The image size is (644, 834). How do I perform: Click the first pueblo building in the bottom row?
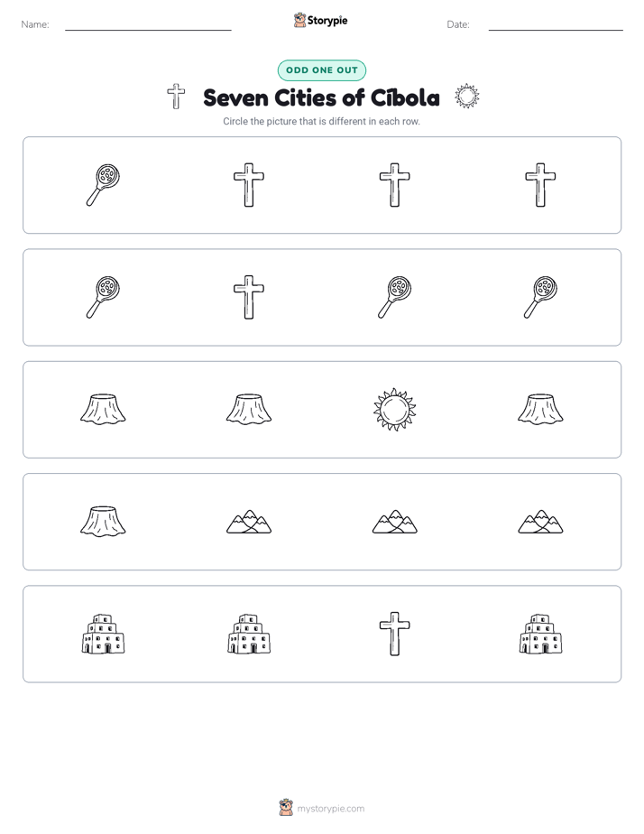tap(103, 634)
